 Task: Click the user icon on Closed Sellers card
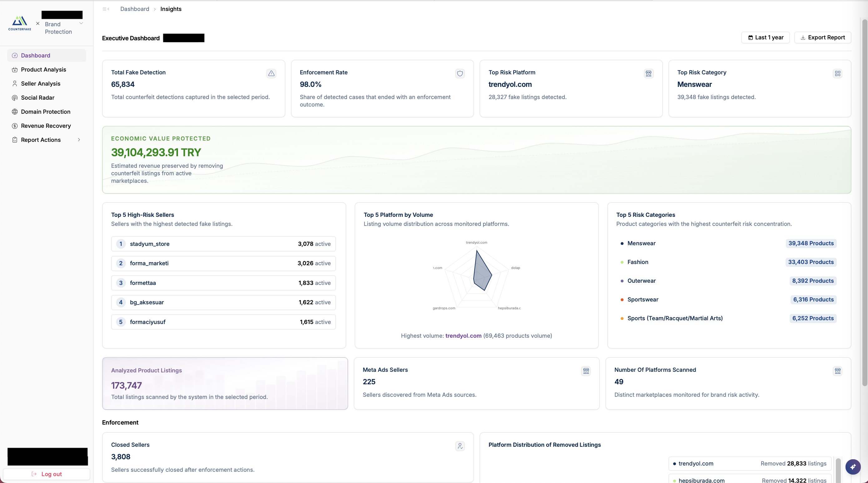tap(460, 446)
